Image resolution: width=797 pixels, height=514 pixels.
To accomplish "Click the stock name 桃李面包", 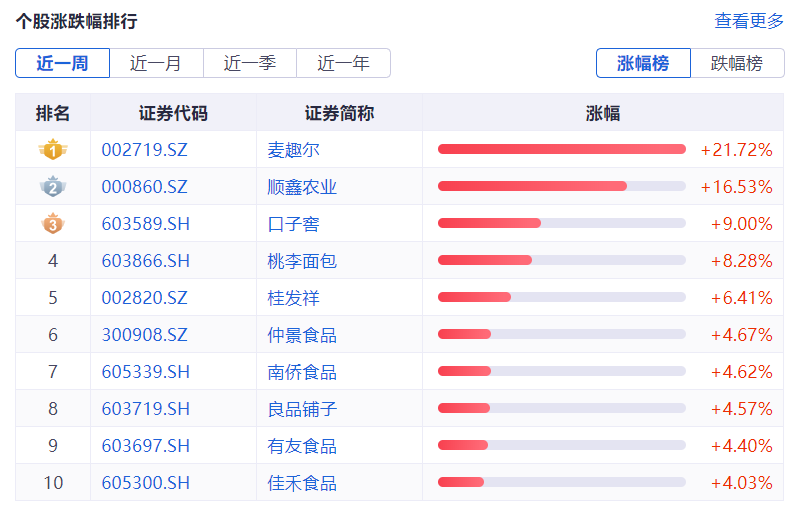I will (x=302, y=261).
